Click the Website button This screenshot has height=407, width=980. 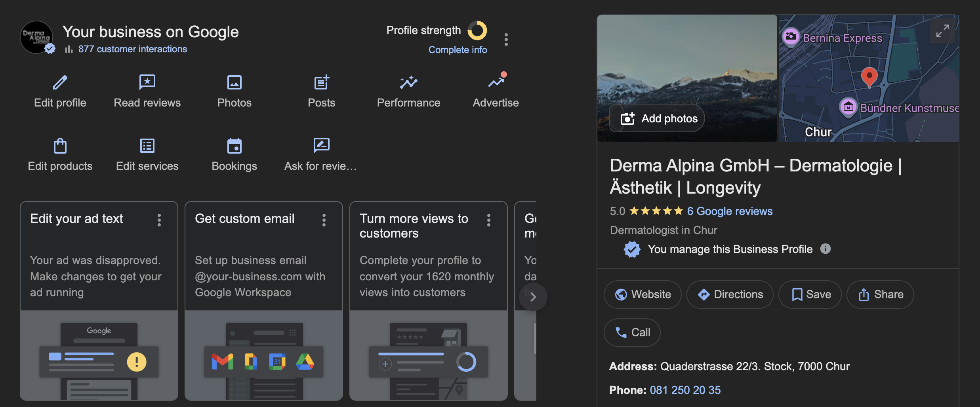(643, 295)
